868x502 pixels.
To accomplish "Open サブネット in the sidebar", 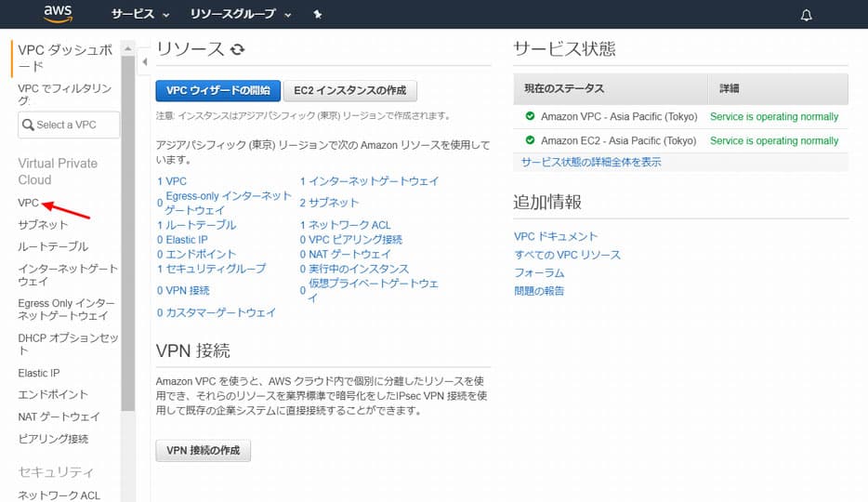I will (43, 225).
